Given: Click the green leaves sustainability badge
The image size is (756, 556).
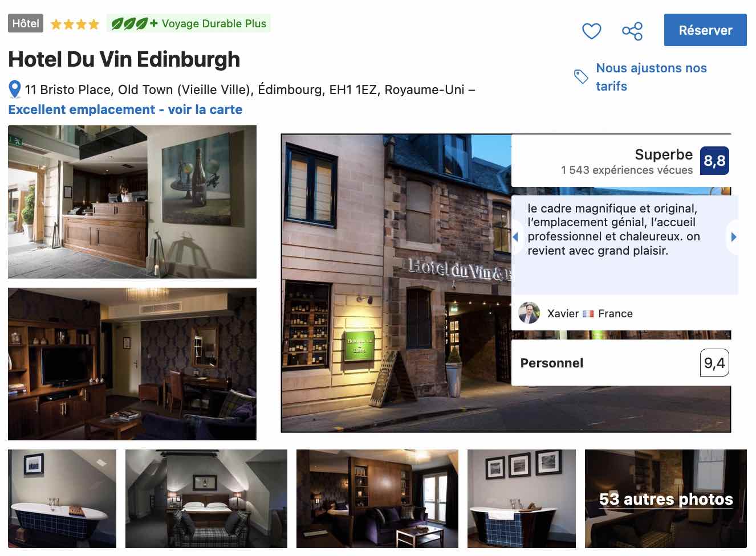Looking at the screenshot, I should click(189, 23).
